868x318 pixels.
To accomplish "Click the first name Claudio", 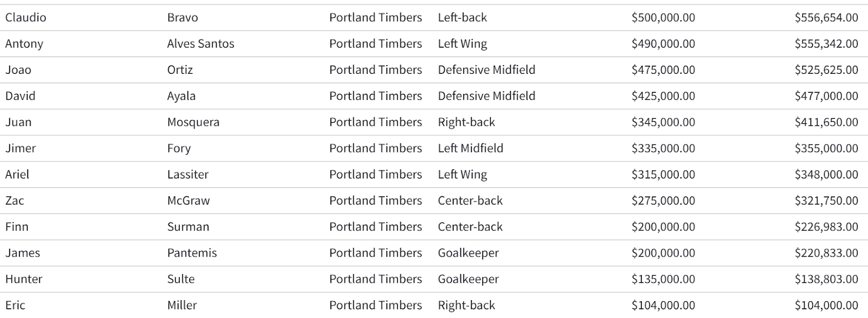I will 25,17.
